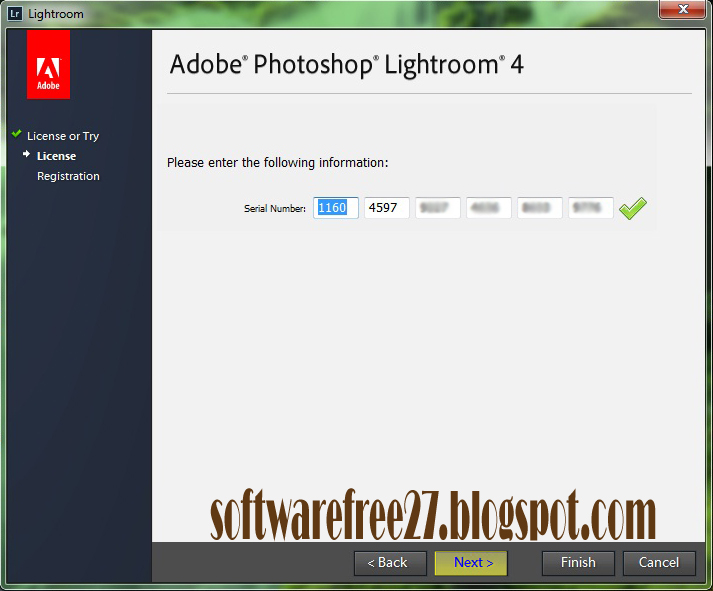The width and height of the screenshot is (713, 591).
Task: Cancel the Lightroom setup dialog
Action: pos(659,563)
